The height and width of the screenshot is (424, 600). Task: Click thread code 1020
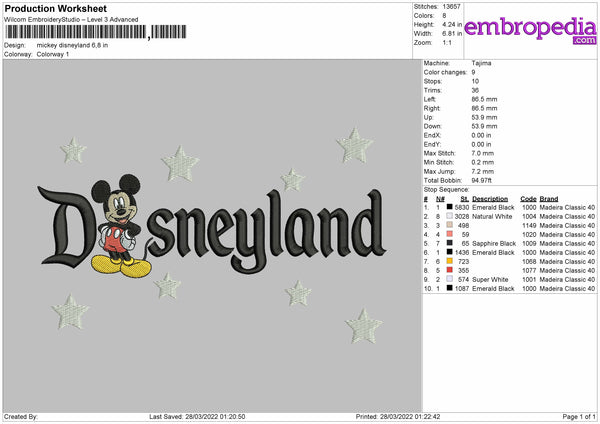tap(529, 235)
